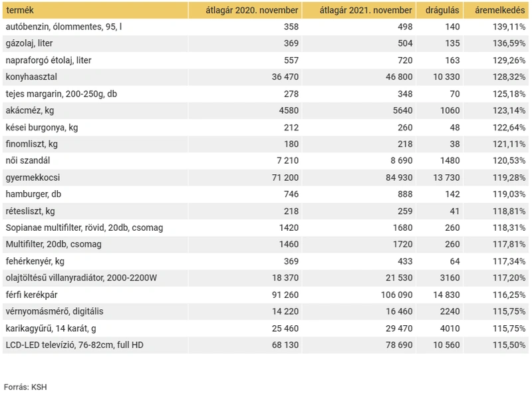Click the 'akácméz, kg' product name
Image resolution: width=532 pixels, height=393 pixels.
pyautogui.click(x=30, y=110)
